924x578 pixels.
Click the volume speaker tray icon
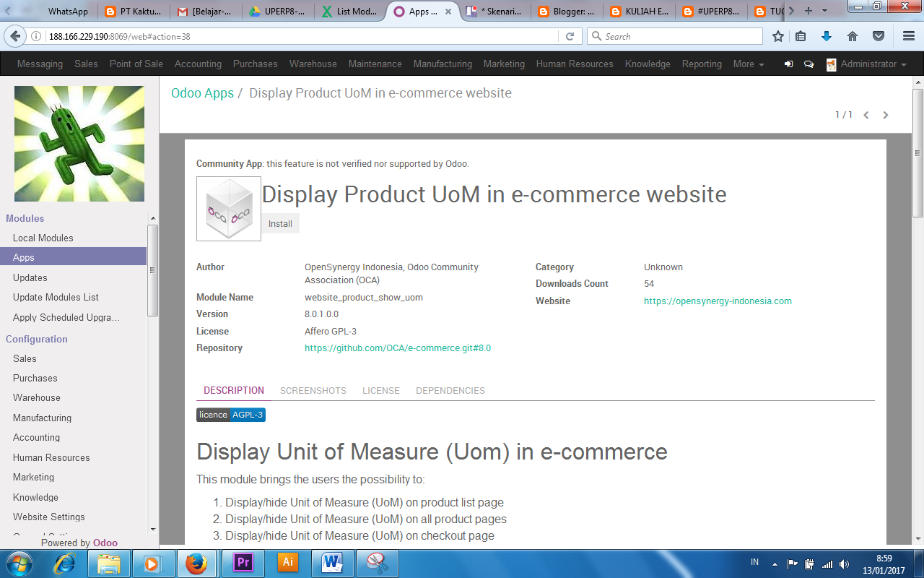[x=844, y=564]
